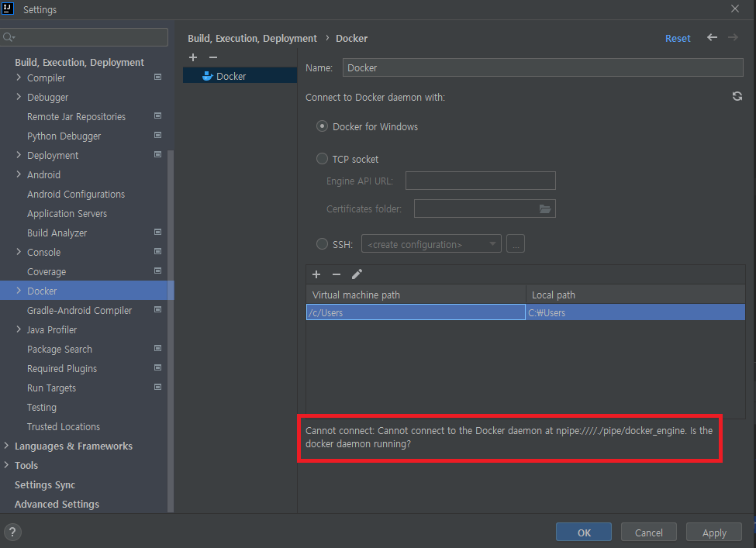Click the Local path column header
756x548 pixels.
[x=636, y=295]
